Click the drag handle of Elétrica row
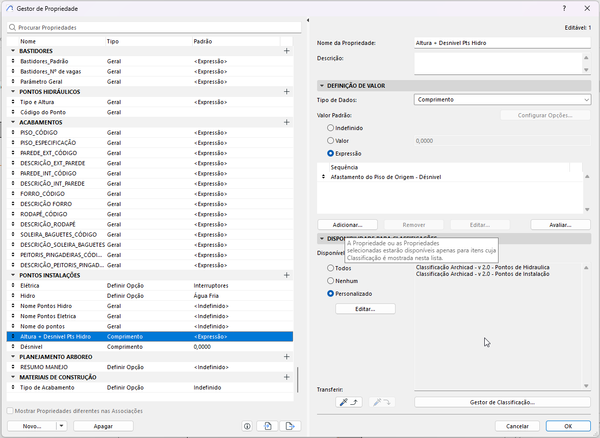This screenshot has width=600, height=438. click(x=13, y=285)
